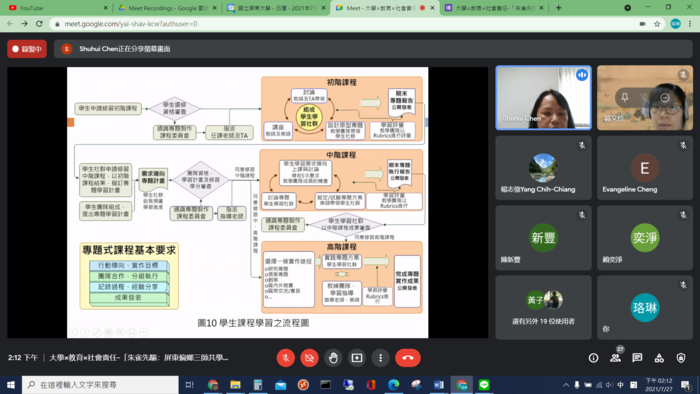Open the taskbar clock showing 下午 02:12
This screenshot has width=700, height=394.
[x=659, y=385]
